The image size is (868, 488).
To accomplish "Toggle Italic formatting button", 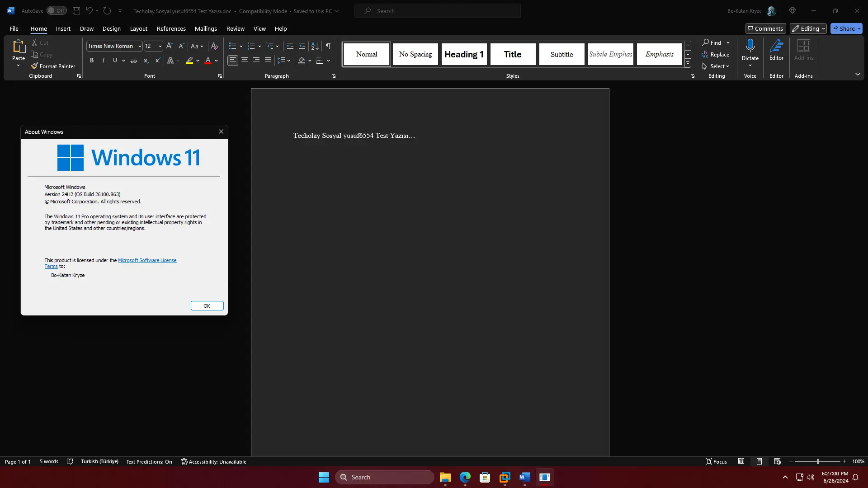I will click(x=104, y=61).
